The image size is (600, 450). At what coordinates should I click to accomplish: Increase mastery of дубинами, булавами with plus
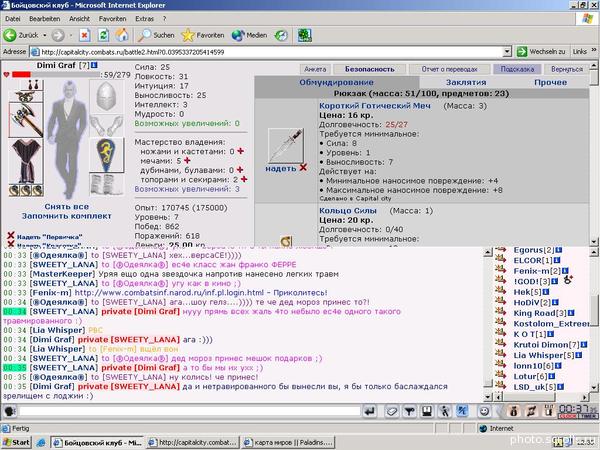(x=240, y=170)
